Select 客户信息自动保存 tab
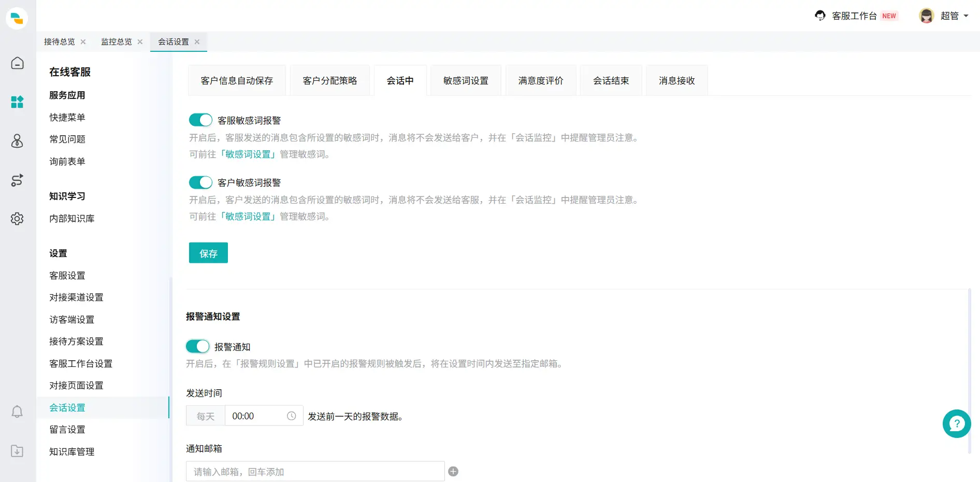The width and height of the screenshot is (980, 482). tap(237, 80)
